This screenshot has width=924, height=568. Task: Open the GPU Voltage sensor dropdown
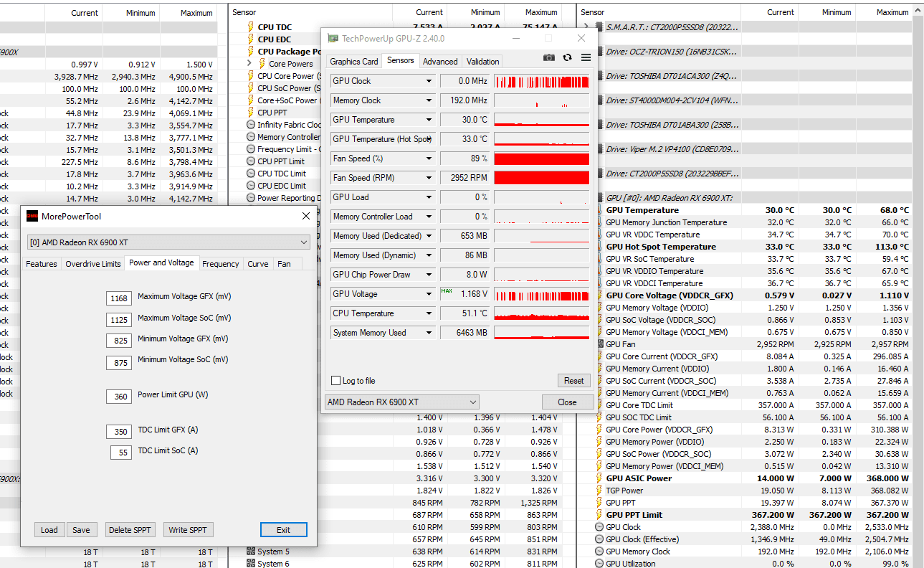[429, 294]
